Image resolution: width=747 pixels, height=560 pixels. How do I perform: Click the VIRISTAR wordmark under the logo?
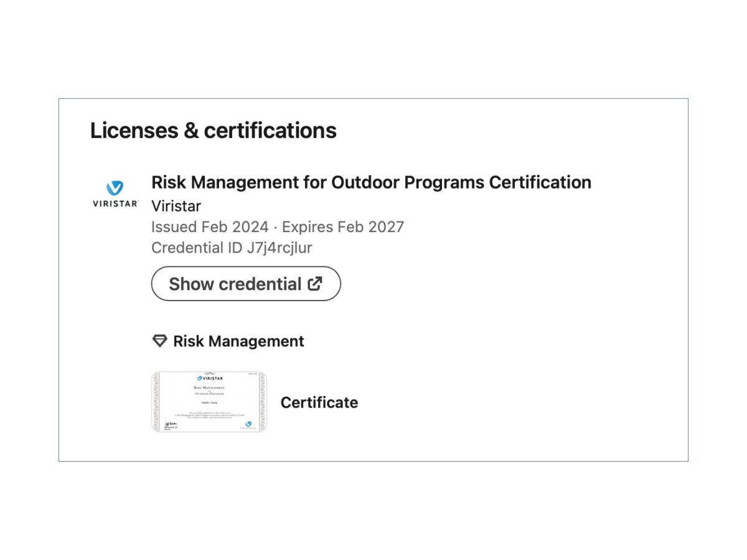[x=115, y=203]
